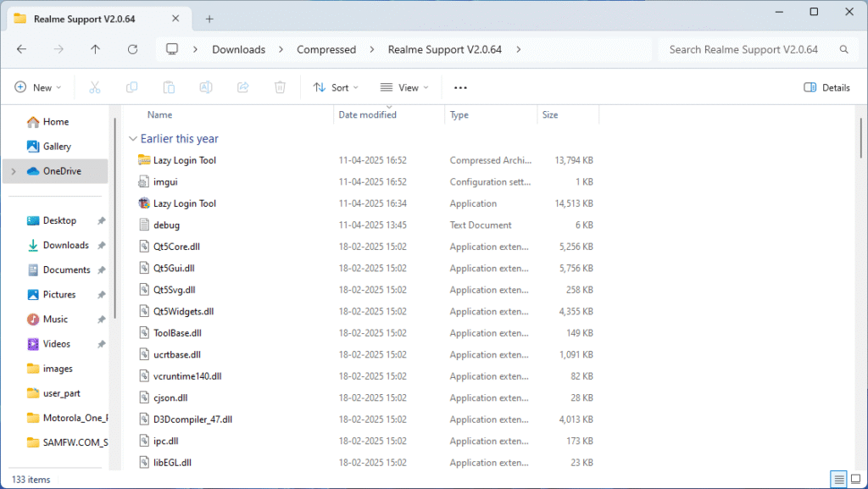Sort by Size column header

pos(550,115)
